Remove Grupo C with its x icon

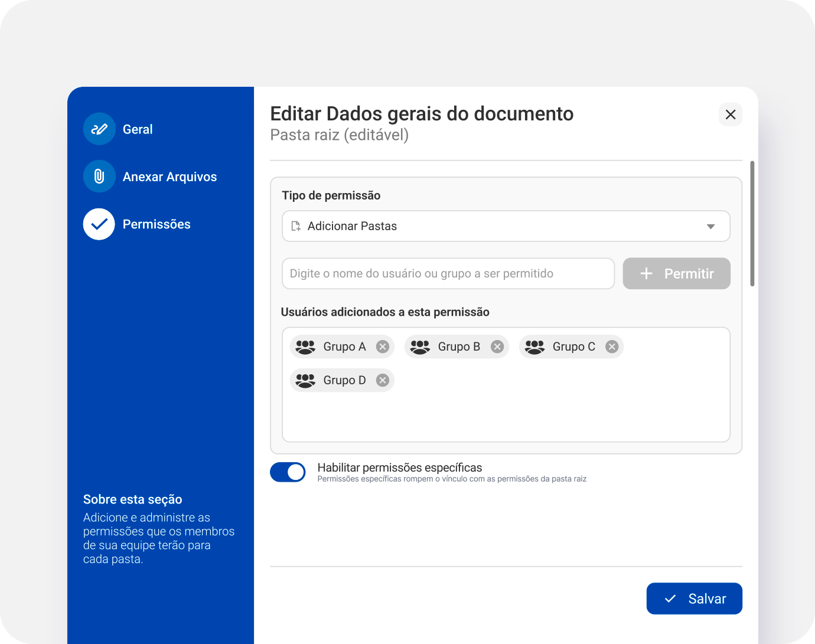click(612, 346)
